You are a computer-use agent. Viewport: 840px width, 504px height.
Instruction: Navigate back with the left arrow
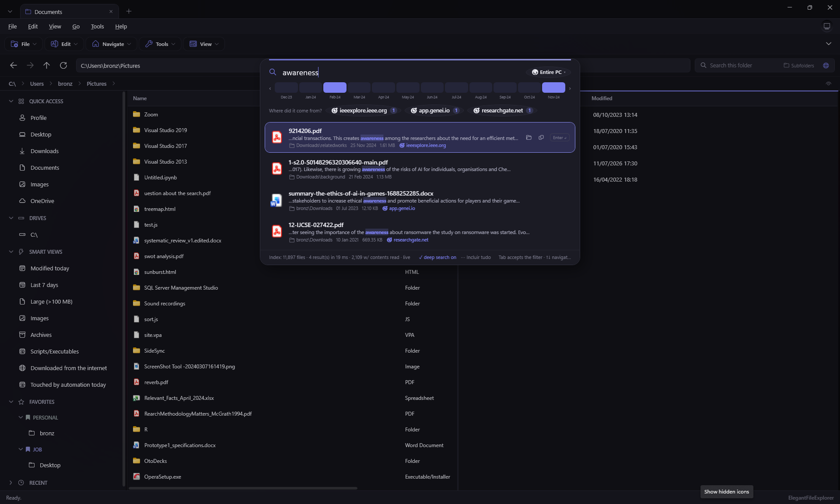pos(14,66)
